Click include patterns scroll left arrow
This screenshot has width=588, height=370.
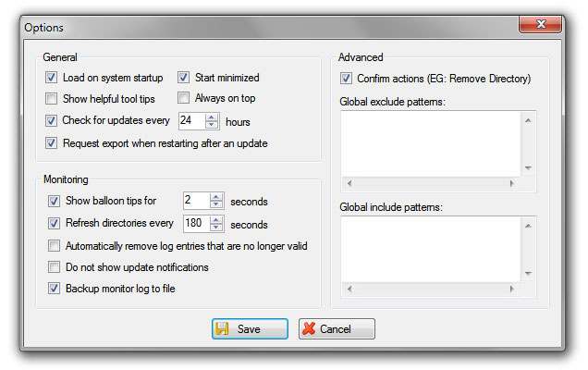[349, 289]
